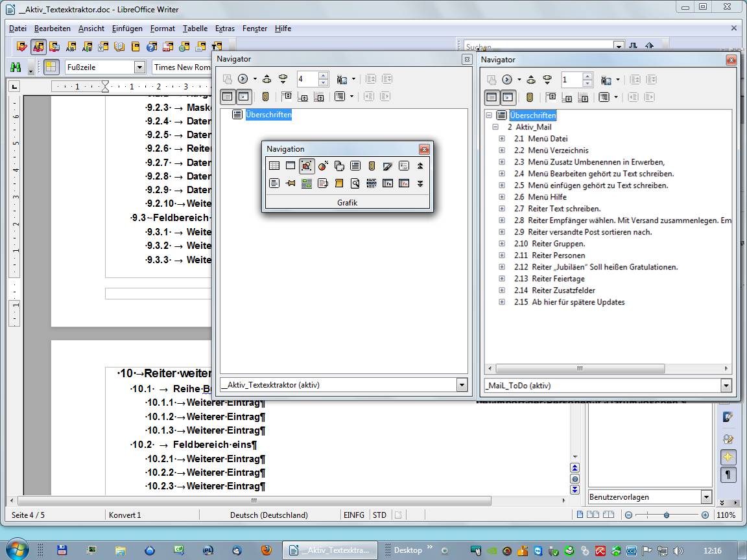Toggle list box in _MaiL_ToDo Navigator
747x560 pixels.
coord(492,98)
